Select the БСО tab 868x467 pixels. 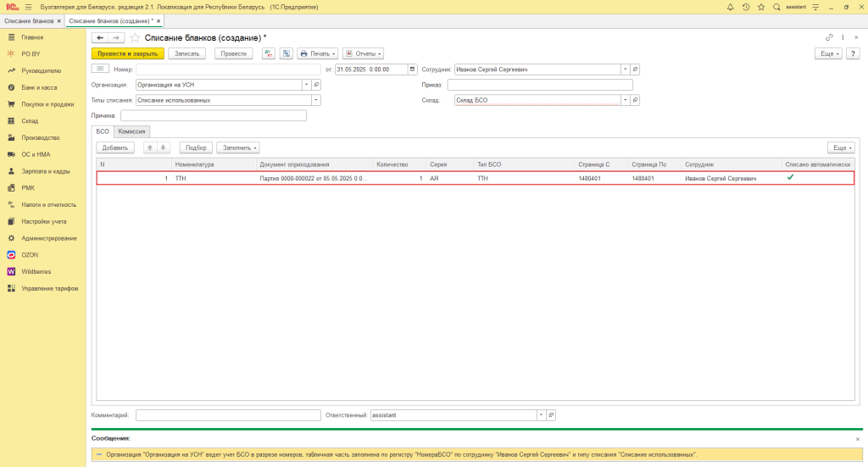[103, 131]
